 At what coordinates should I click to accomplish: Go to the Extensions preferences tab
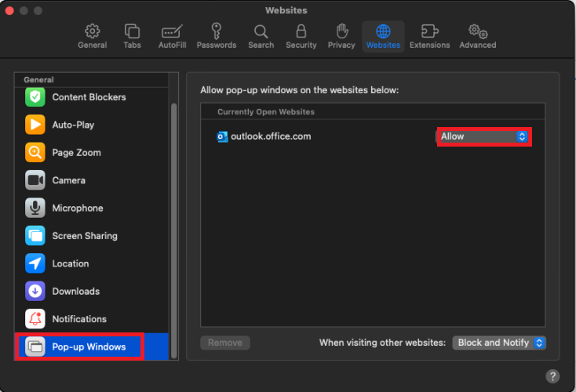429,36
